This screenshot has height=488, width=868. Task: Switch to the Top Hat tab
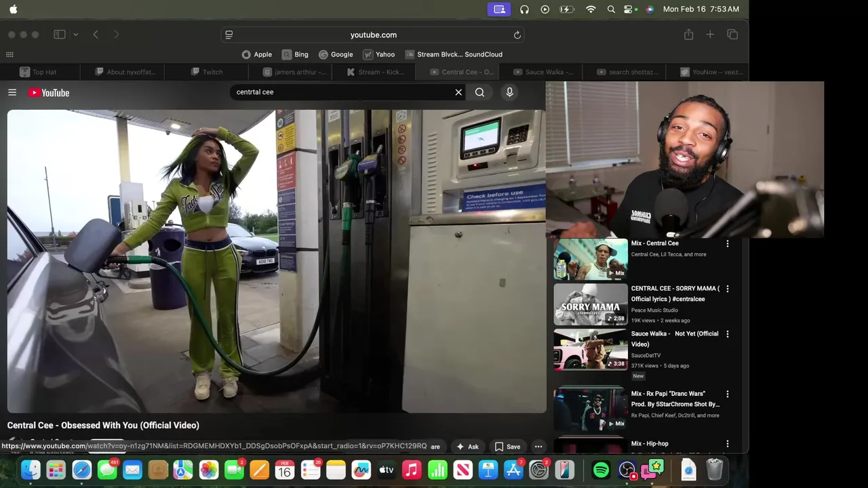[x=39, y=72]
